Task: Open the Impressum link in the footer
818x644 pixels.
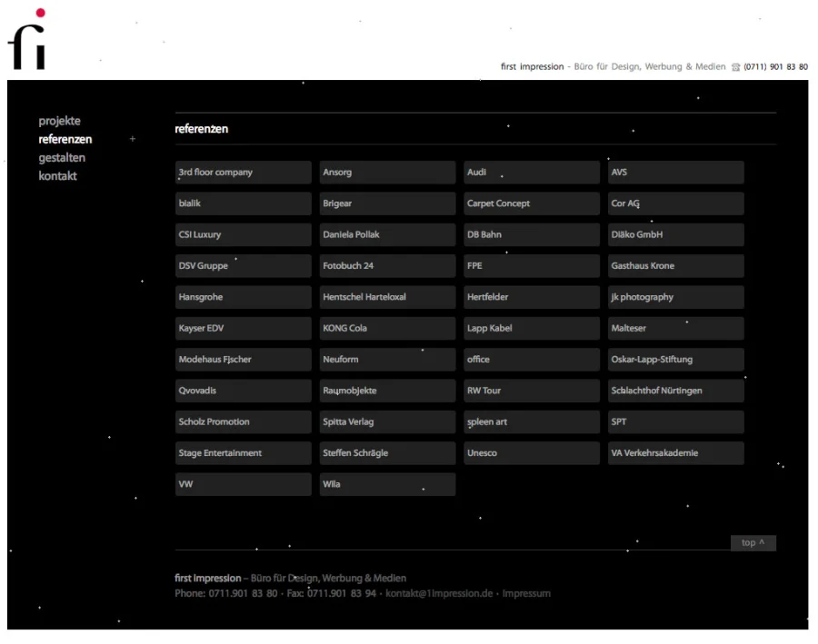Action: click(526, 594)
